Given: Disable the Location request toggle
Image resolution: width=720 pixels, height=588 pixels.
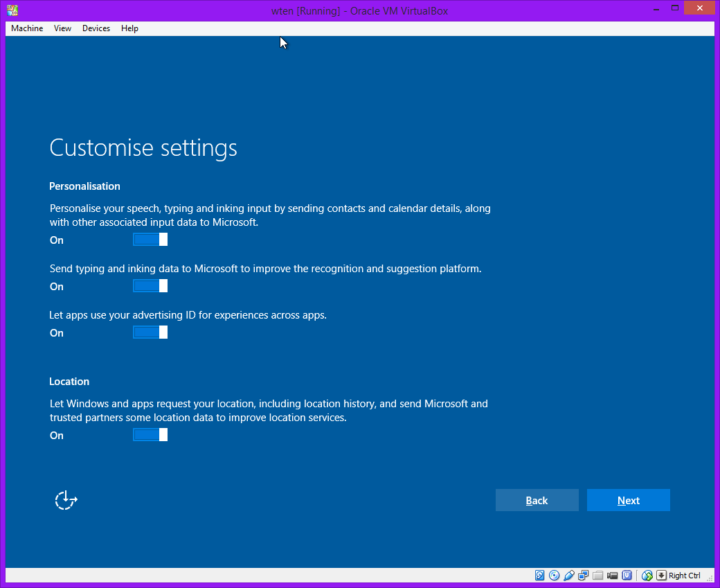Looking at the screenshot, I should [x=150, y=435].
